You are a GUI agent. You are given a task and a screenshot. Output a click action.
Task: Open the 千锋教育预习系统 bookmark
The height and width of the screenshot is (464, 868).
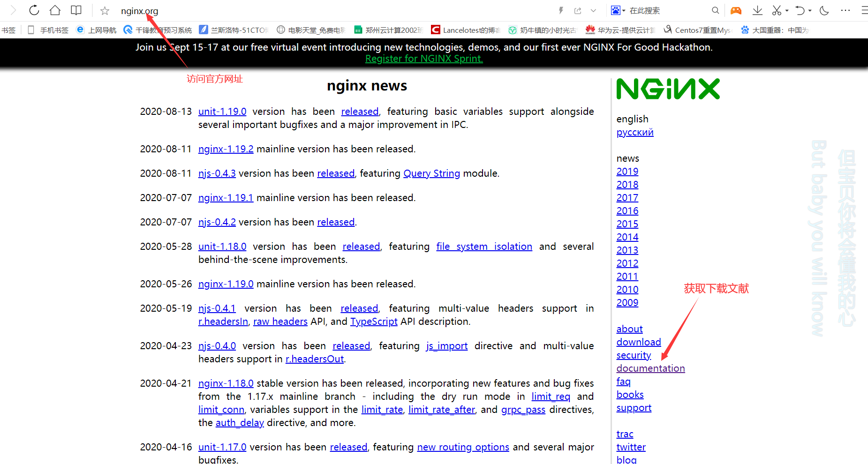tap(158, 30)
